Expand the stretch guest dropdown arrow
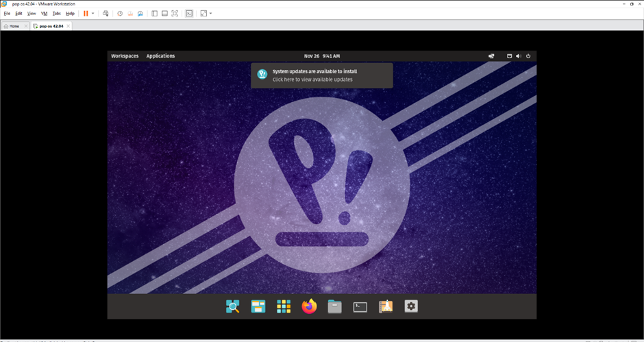The width and height of the screenshot is (644, 342). [x=210, y=14]
